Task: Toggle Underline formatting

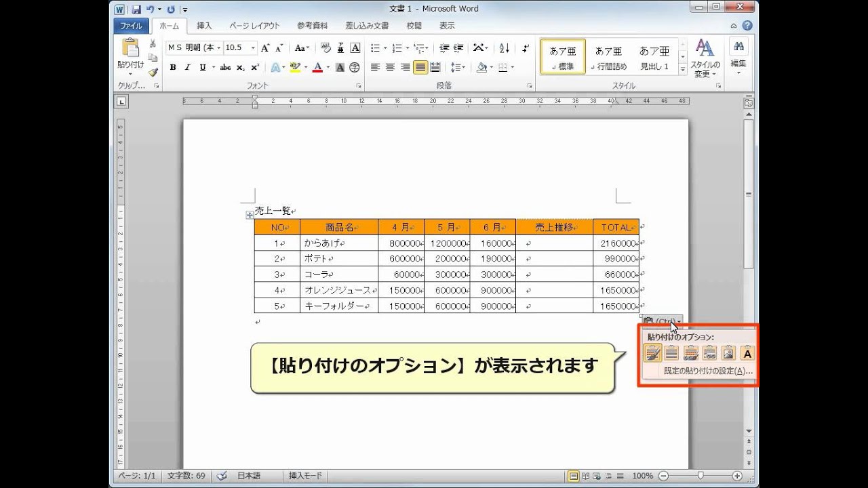Action: [x=202, y=67]
